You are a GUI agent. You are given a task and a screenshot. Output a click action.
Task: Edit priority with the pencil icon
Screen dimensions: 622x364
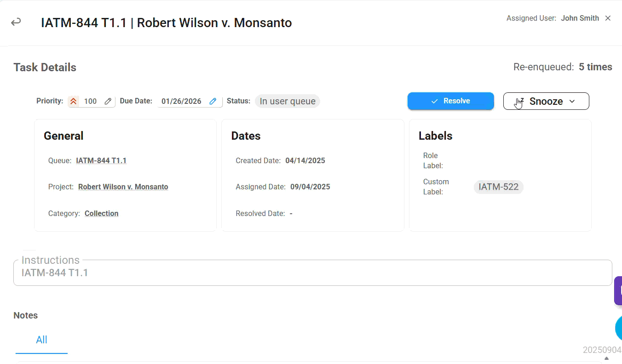[108, 101]
